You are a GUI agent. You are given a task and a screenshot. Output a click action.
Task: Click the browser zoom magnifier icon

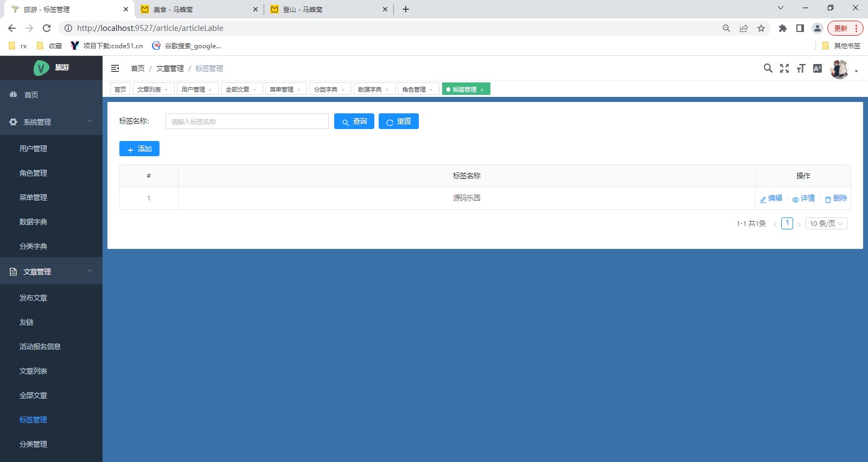(726, 28)
